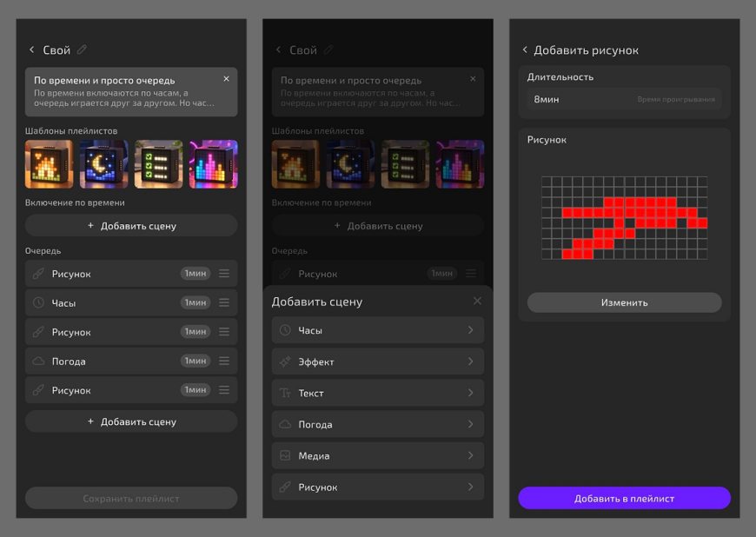
Task: Choose the colorful equalizer template on the left screen
Action: coord(214,164)
